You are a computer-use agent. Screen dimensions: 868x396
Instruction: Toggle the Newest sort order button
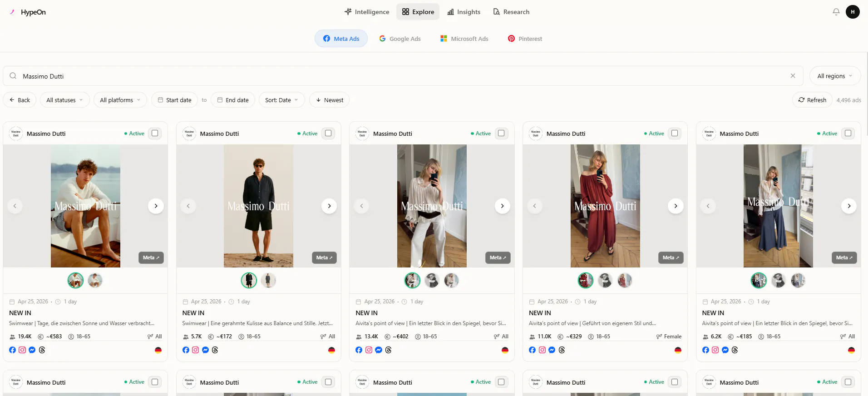point(329,100)
